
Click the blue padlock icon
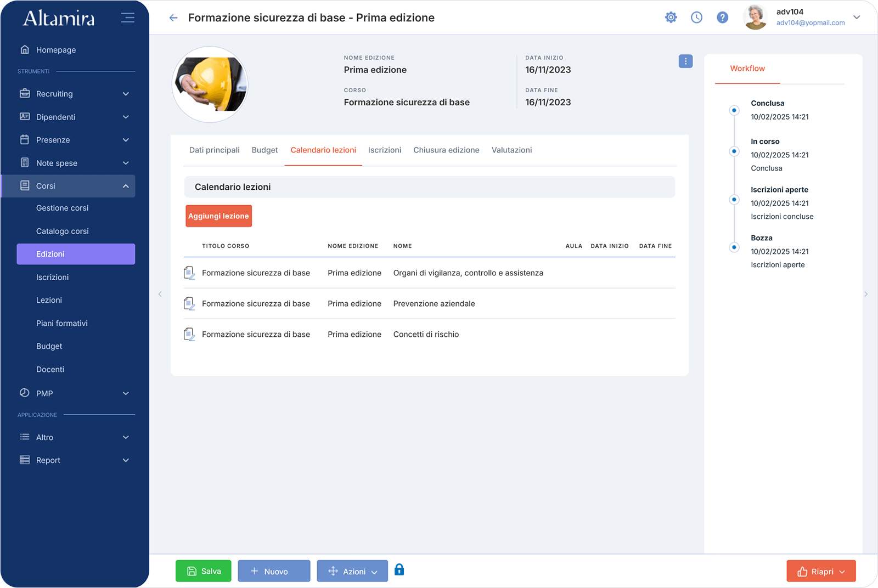tap(399, 570)
